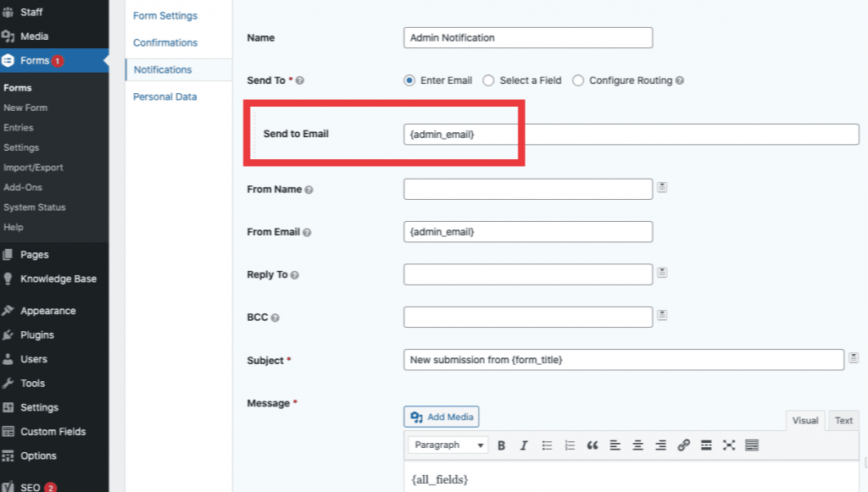Click the BCC input field
The image size is (868, 492).
pyautogui.click(x=528, y=317)
